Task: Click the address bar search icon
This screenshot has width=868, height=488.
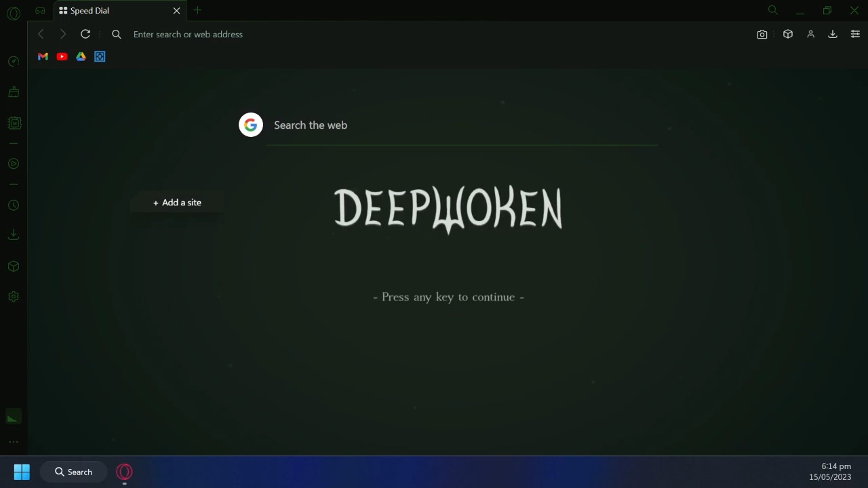Action: click(x=117, y=35)
